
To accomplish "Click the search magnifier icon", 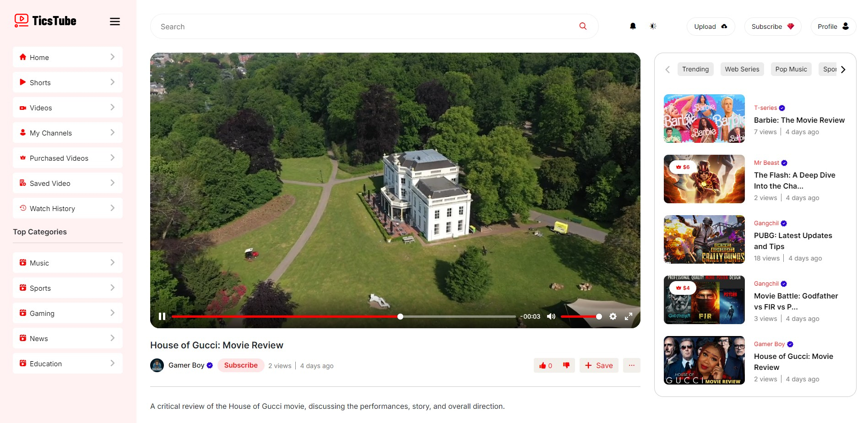I will tap(583, 26).
